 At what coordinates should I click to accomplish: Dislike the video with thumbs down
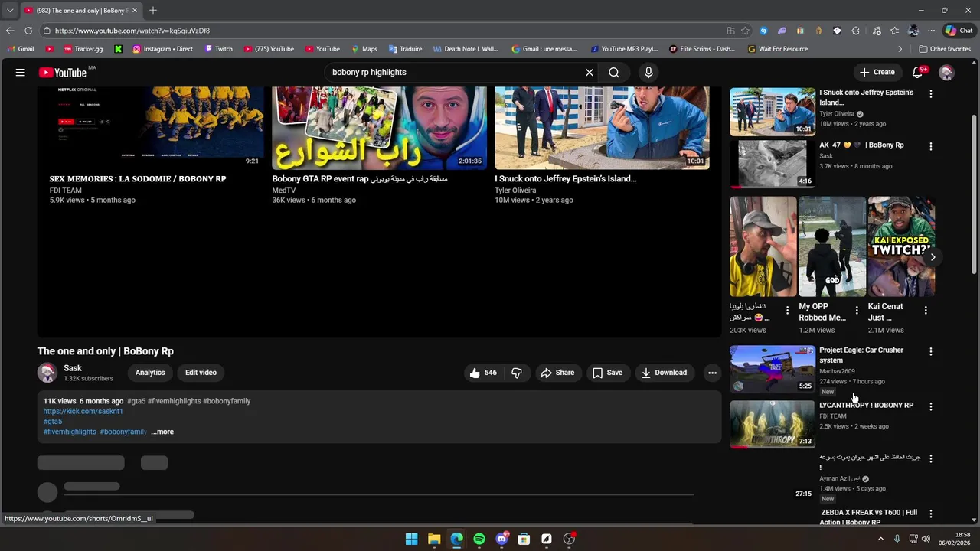(x=517, y=373)
